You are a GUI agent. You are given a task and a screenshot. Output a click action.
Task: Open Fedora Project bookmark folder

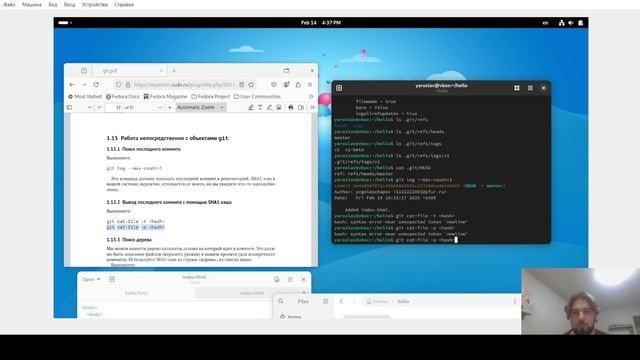tap(211, 96)
